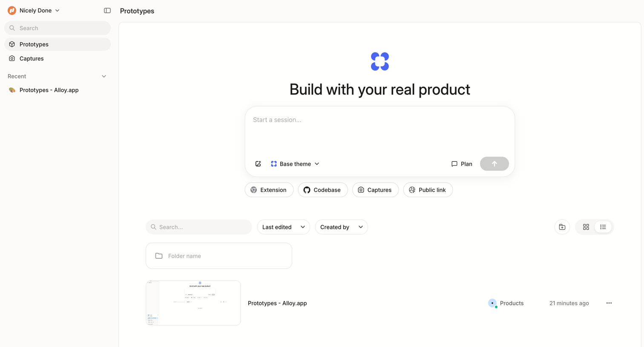Choose the Captures source chip
Viewport: 644px width, 347px height.
(x=375, y=190)
